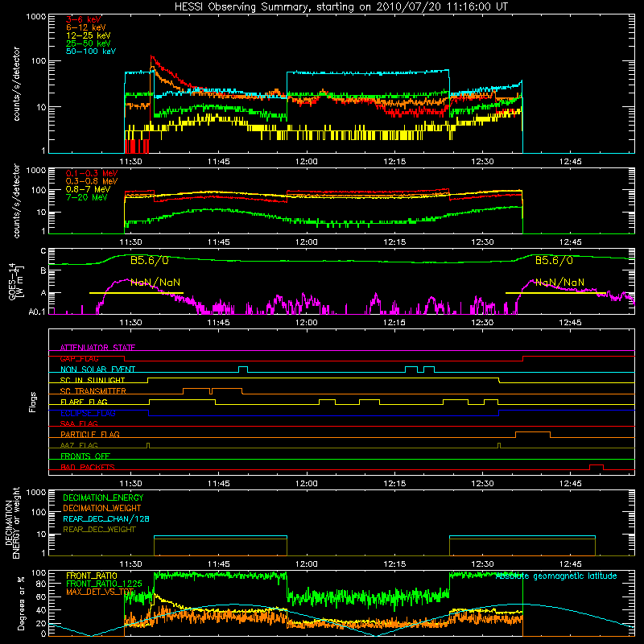Image resolution: width=644 pixels, height=644 pixels.
Task: Click the B5.6/0 label above the 11:30 flare
Action: point(150,260)
